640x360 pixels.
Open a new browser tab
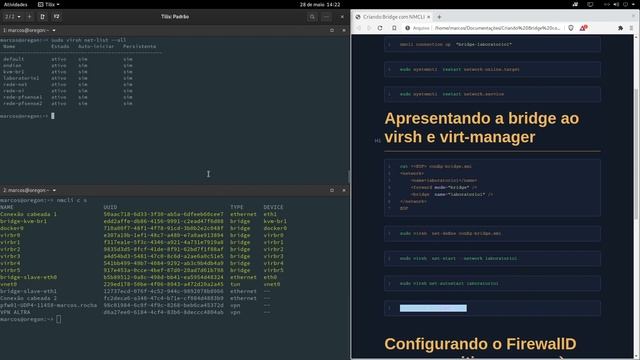[x=439, y=17]
